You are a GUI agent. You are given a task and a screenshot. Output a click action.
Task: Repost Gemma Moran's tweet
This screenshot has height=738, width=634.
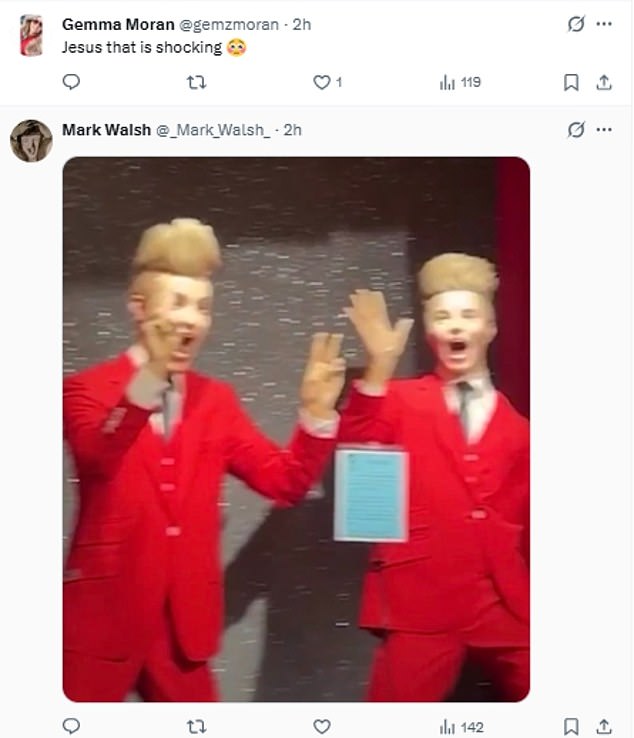pyautogui.click(x=196, y=82)
